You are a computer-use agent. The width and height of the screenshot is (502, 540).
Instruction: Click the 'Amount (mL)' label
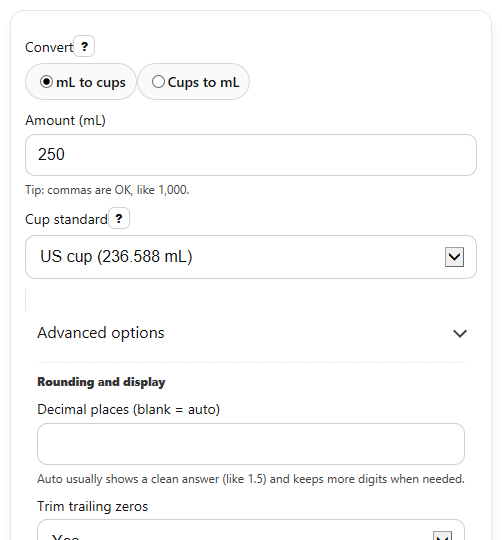pyautogui.click(x=65, y=121)
